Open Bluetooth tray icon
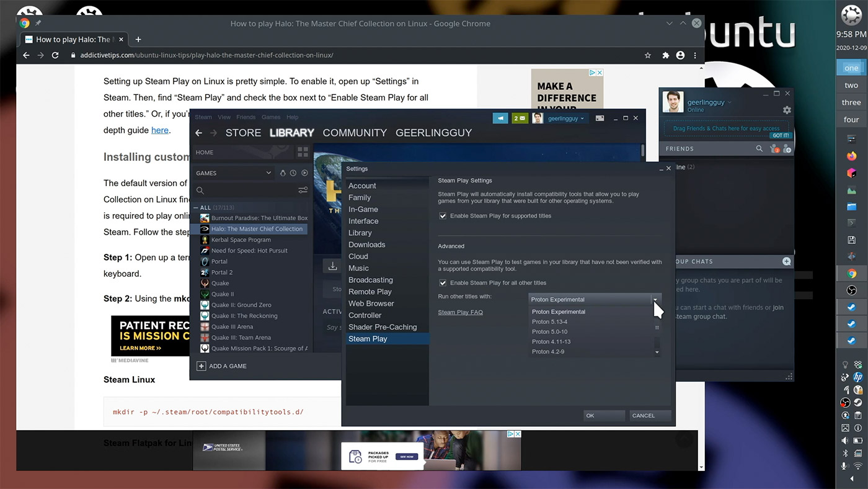868x489 pixels. (845, 454)
